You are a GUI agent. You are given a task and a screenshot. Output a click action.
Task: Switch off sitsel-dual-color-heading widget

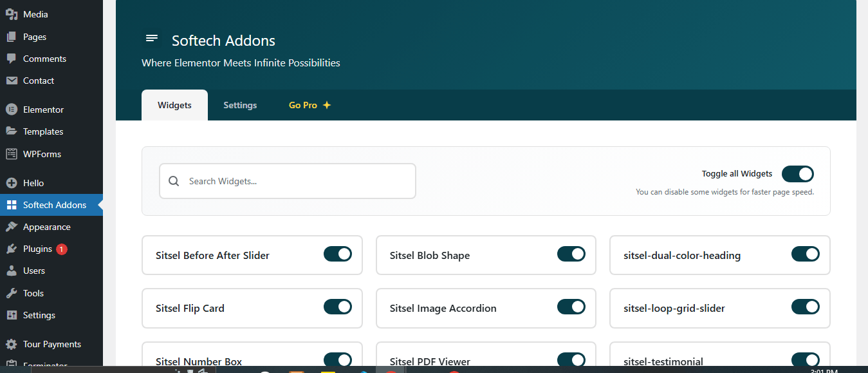[806, 254]
